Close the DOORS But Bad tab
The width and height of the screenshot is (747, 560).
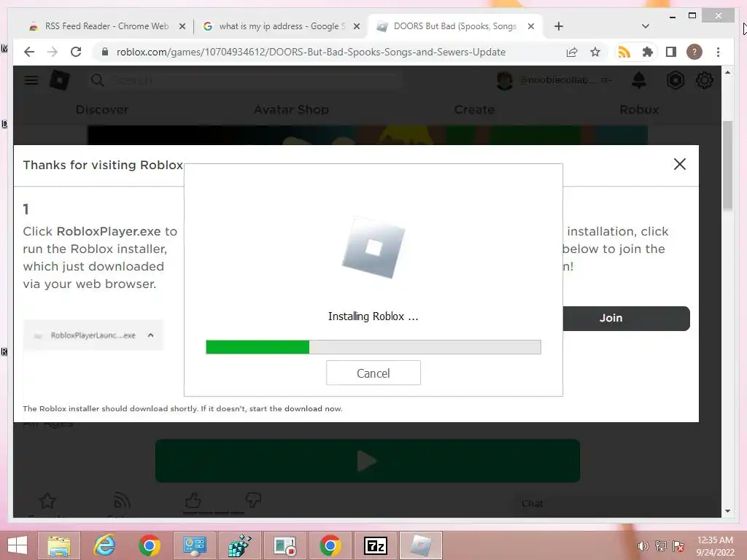531,27
